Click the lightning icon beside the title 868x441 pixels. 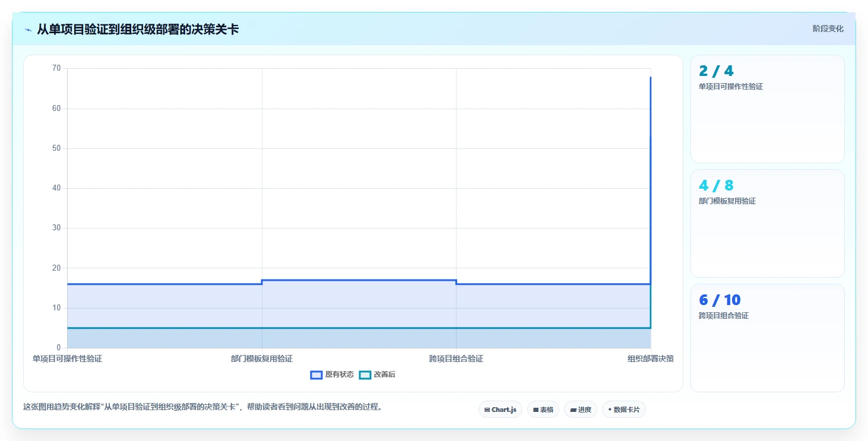click(x=28, y=30)
